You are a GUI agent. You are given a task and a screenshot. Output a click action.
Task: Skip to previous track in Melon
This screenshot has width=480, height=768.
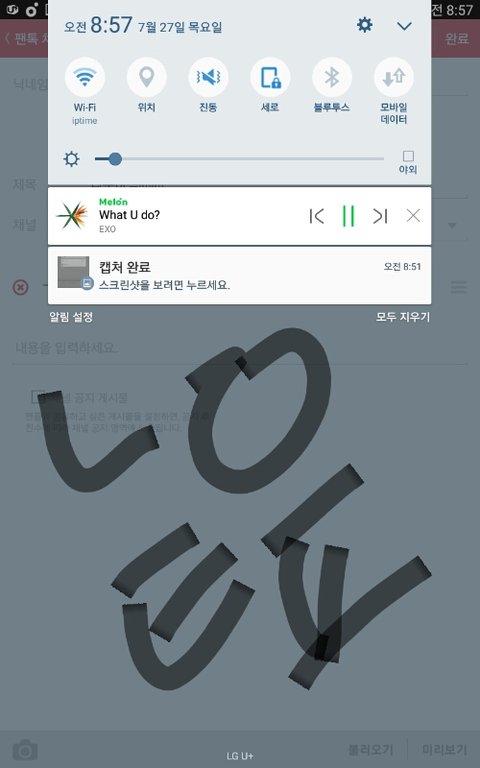(317, 216)
